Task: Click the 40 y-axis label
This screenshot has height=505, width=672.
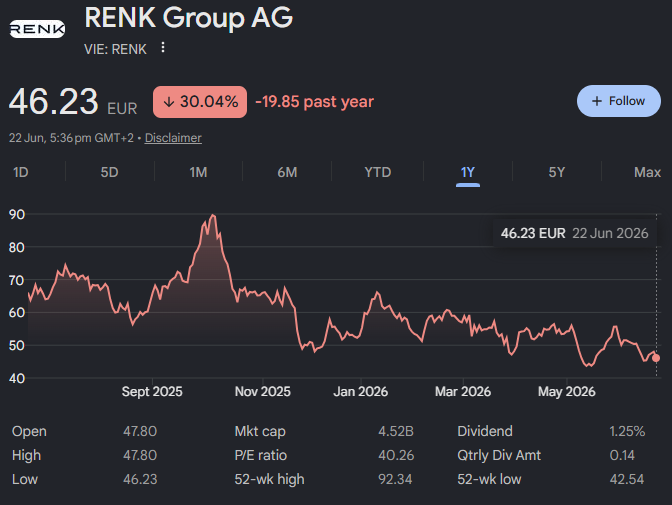Action: (17, 379)
